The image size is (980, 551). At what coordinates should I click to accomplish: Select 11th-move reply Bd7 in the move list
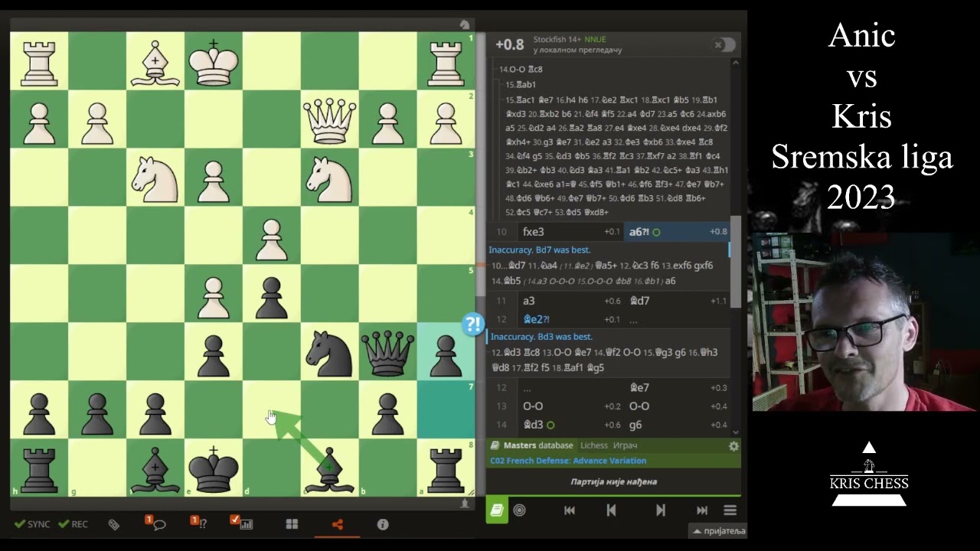(x=677, y=301)
